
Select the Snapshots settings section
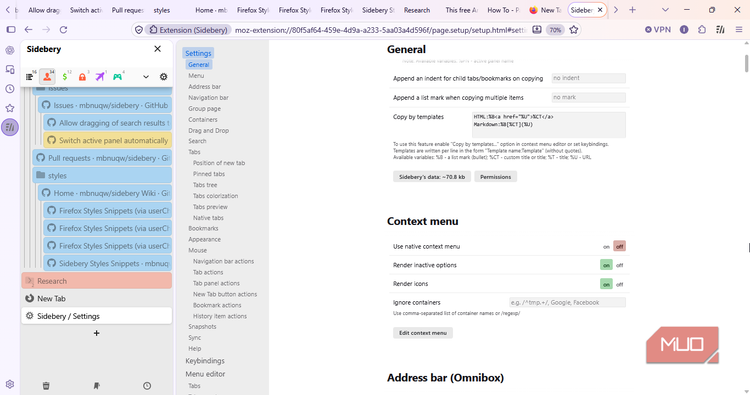(x=202, y=327)
